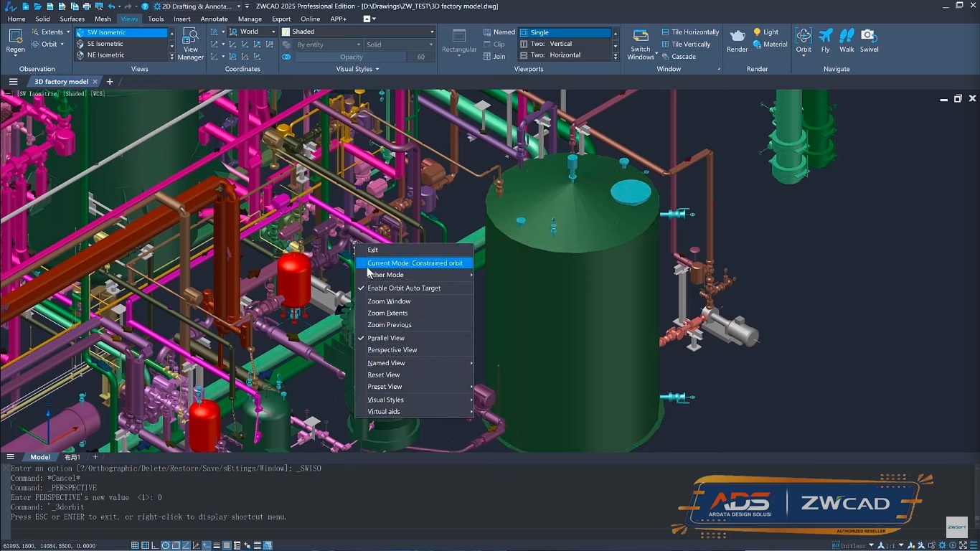Select the Swivel camera tool
The image size is (980, 551).
(x=869, y=40)
